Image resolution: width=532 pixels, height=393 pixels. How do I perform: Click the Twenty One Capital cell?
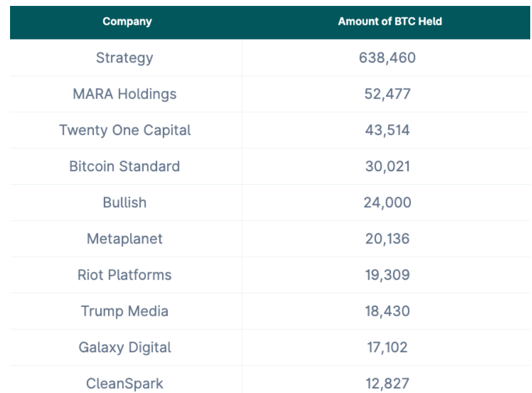pyautogui.click(x=125, y=130)
